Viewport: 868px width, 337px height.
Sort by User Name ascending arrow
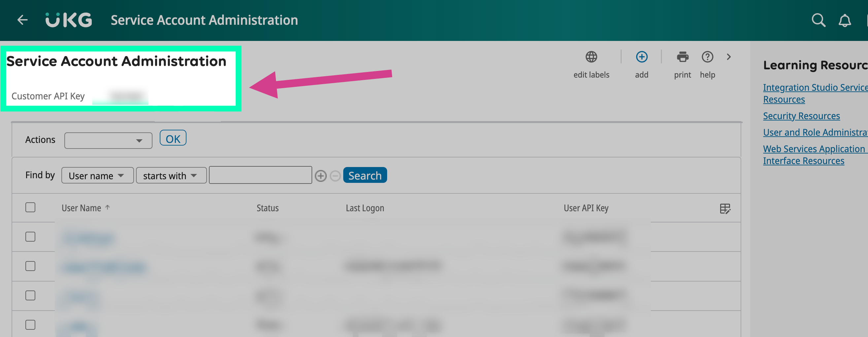(108, 208)
